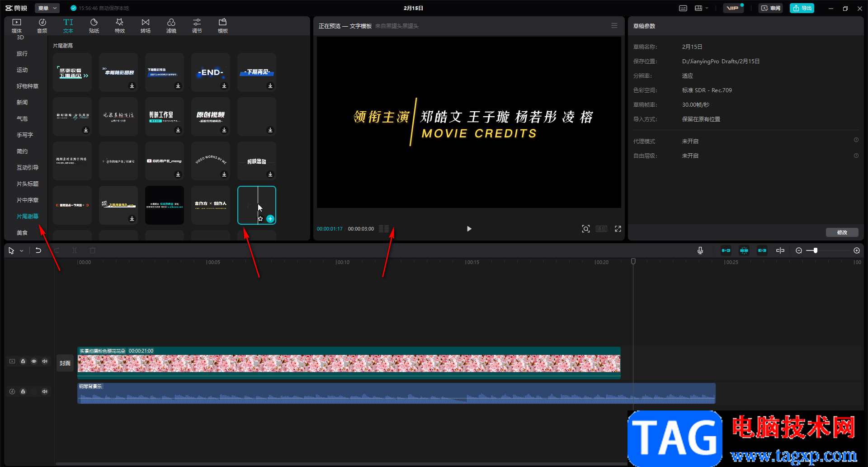
Task: Click the preview focus/snapshot icon
Action: pos(586,229)
